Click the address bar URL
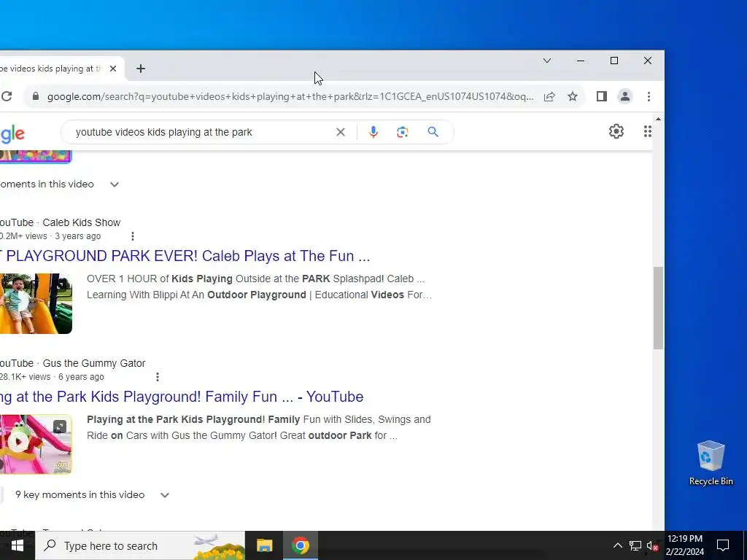The image size is (747, 560). (x=290, y=97)
